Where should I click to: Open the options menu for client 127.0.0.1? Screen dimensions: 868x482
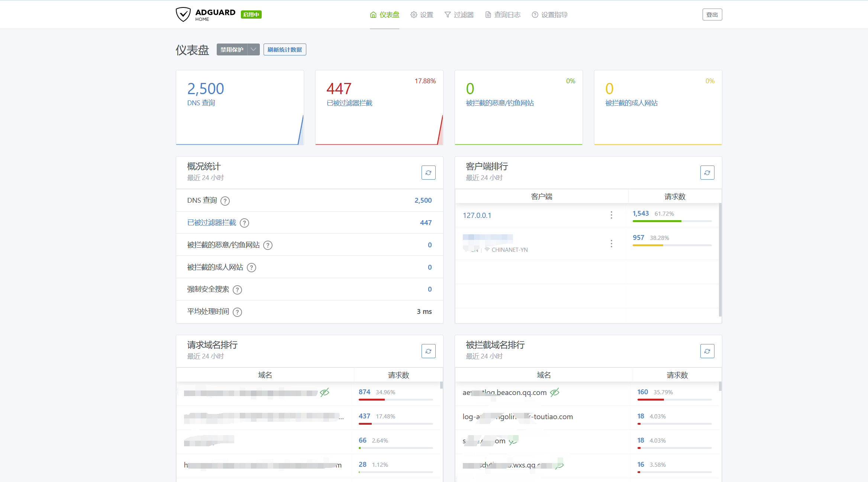tap(611, 215)
